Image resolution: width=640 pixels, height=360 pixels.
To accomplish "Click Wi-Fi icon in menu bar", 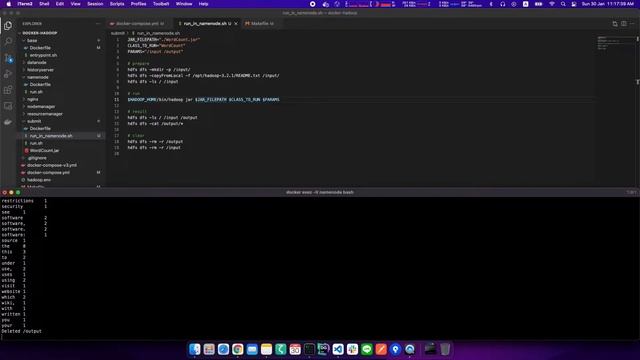I will pos(552,4).
